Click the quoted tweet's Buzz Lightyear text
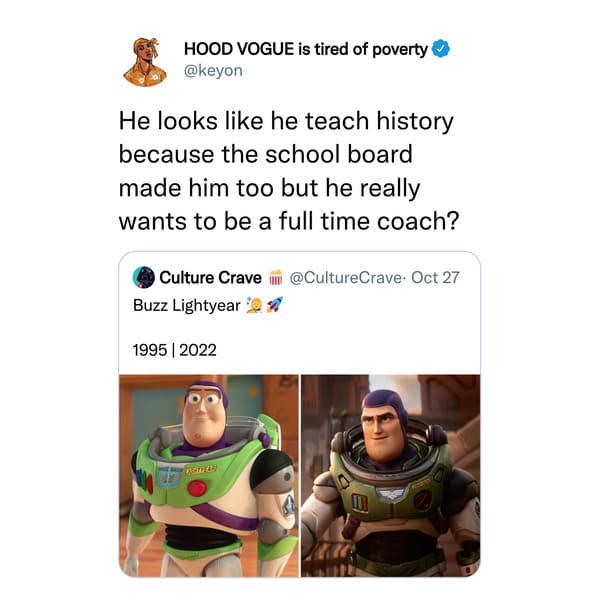The image size is (599, 599). [x=187, y=306]
